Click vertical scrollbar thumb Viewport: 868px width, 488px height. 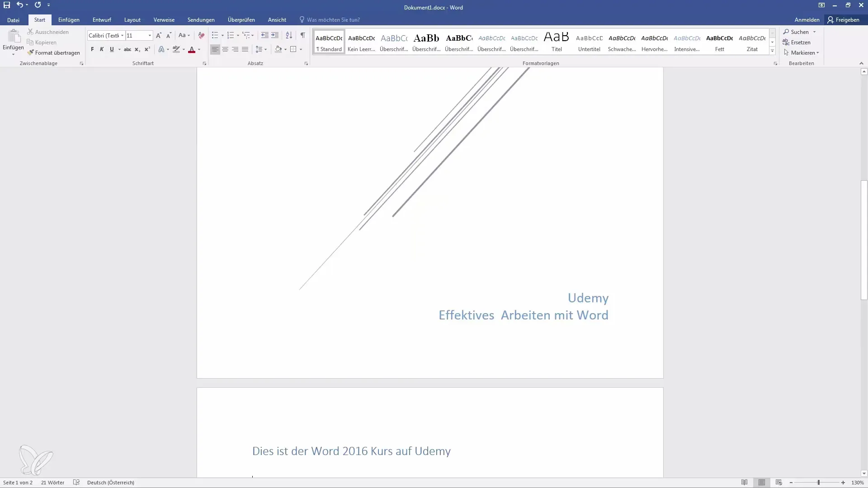click(x=864, y=240)
